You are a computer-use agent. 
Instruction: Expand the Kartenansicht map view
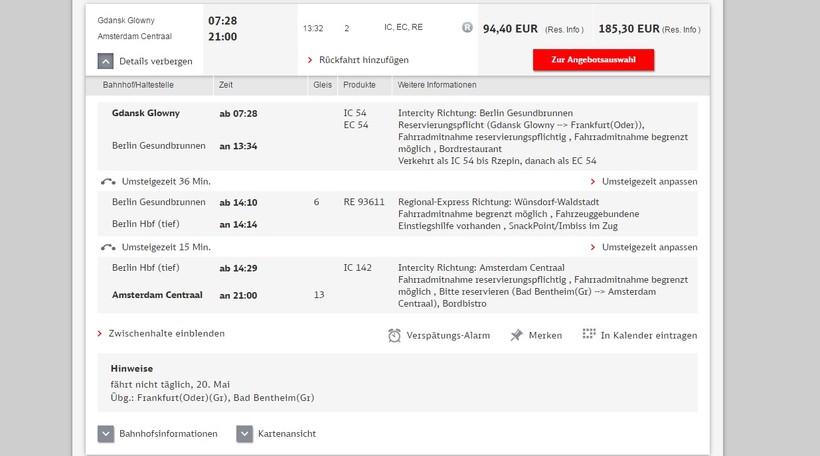(244, 434)
